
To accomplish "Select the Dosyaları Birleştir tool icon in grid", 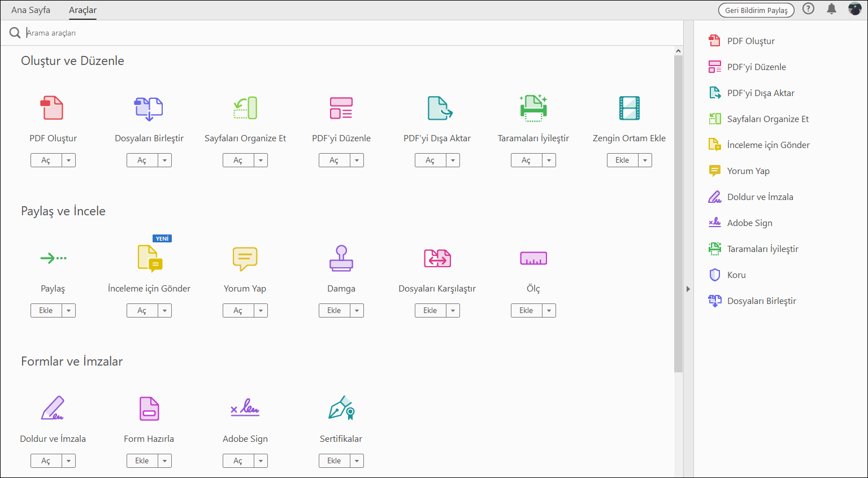I will [x=149, y=108].
